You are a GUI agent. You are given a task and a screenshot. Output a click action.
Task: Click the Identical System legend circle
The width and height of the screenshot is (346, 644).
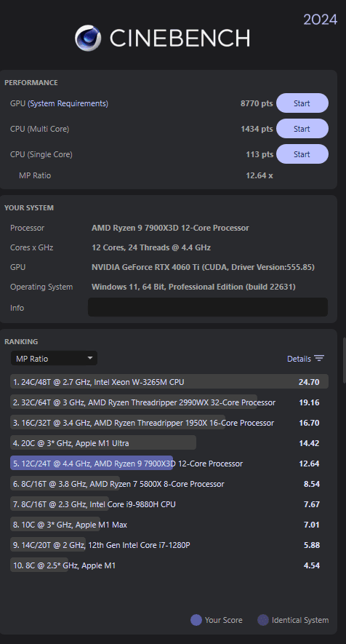click(263, 620)
